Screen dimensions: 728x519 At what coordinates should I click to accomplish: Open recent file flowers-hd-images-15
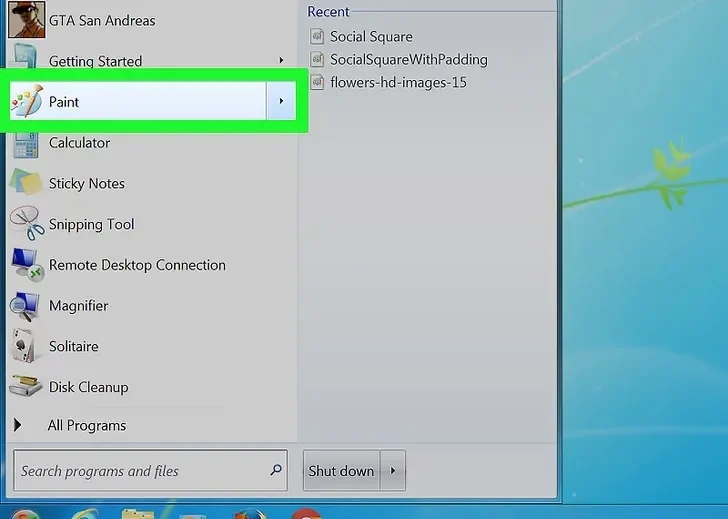398,82
